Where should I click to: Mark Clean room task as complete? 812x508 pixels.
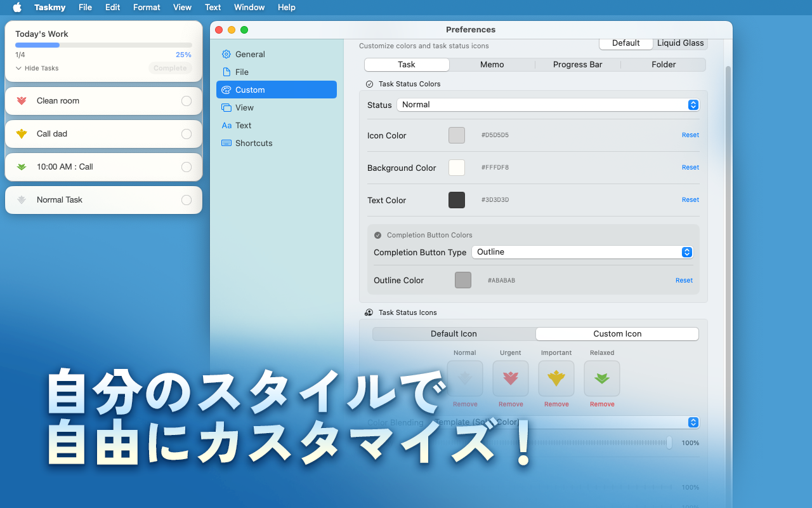point(187,101)
